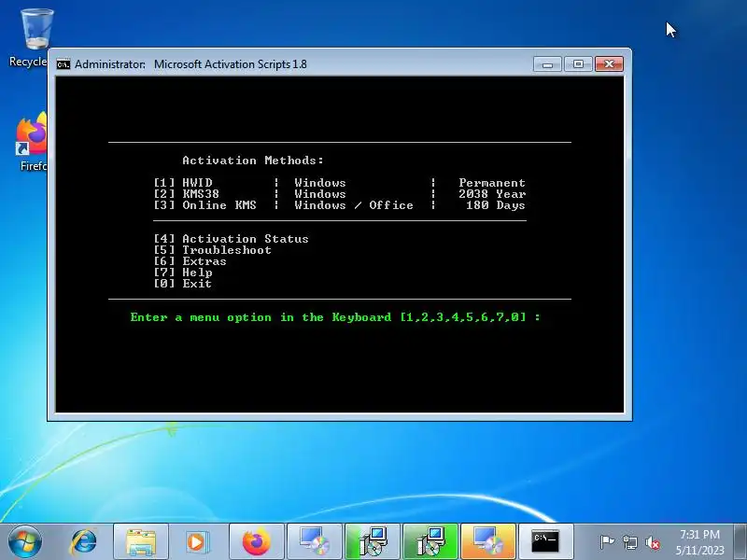Click the 'Activation Methods:' heading

click(253, 161)
